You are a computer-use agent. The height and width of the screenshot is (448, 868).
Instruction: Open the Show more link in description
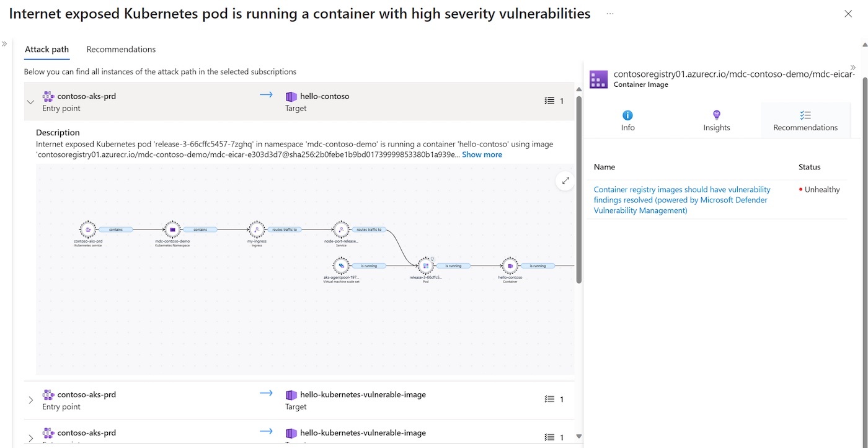[482, 154]
